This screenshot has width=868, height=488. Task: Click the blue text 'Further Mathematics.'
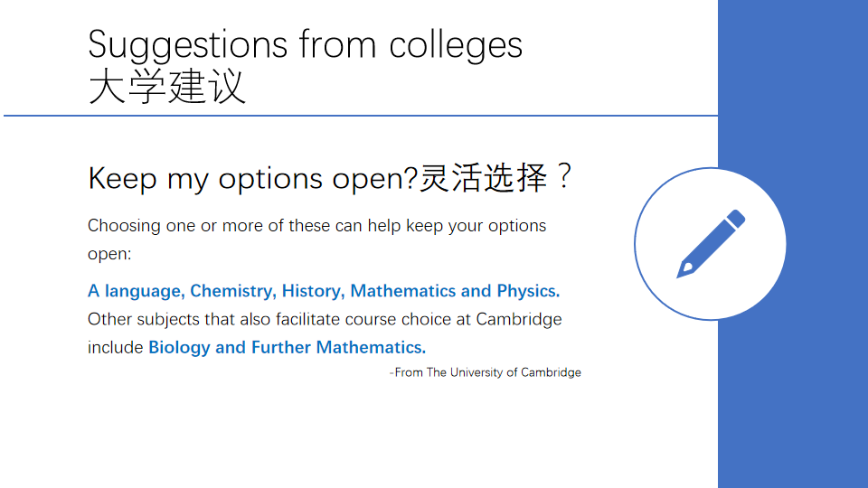coord(339,347)
